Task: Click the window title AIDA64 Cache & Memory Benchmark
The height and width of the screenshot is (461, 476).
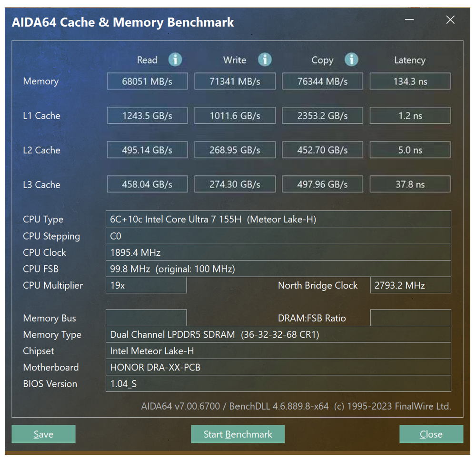Action: click(123, 22)
